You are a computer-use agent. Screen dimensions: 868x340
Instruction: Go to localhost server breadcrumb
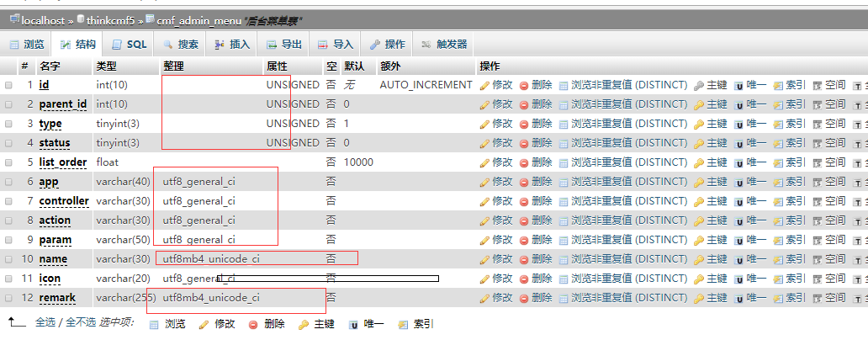(44, 21)
